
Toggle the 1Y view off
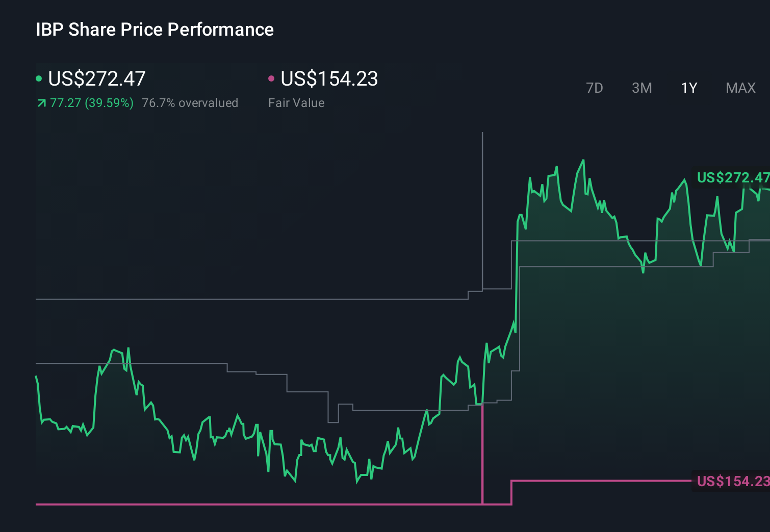tap(688, 88)
